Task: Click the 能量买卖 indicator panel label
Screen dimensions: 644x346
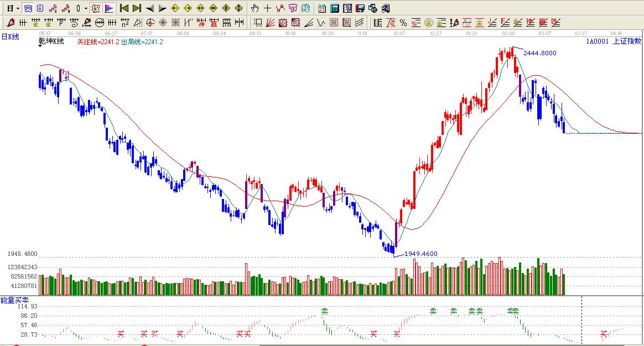Action: [11, 300]
